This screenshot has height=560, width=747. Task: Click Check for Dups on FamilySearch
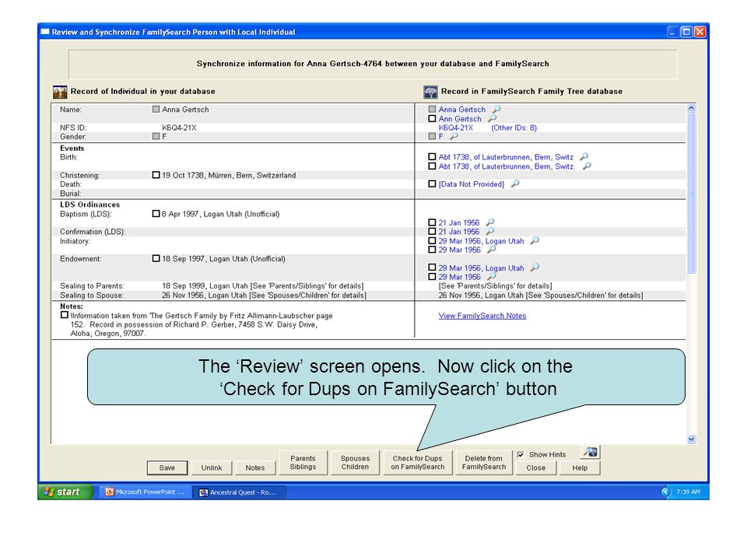(x=418, y=462)
